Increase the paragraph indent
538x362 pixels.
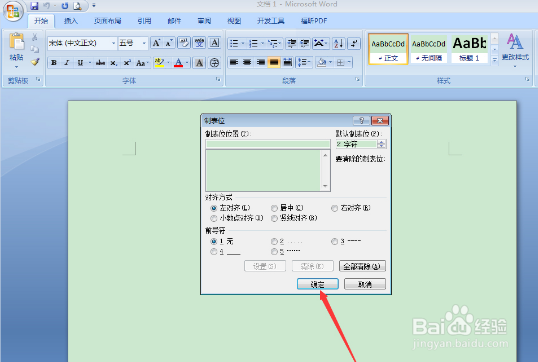(x=305, y=43)
